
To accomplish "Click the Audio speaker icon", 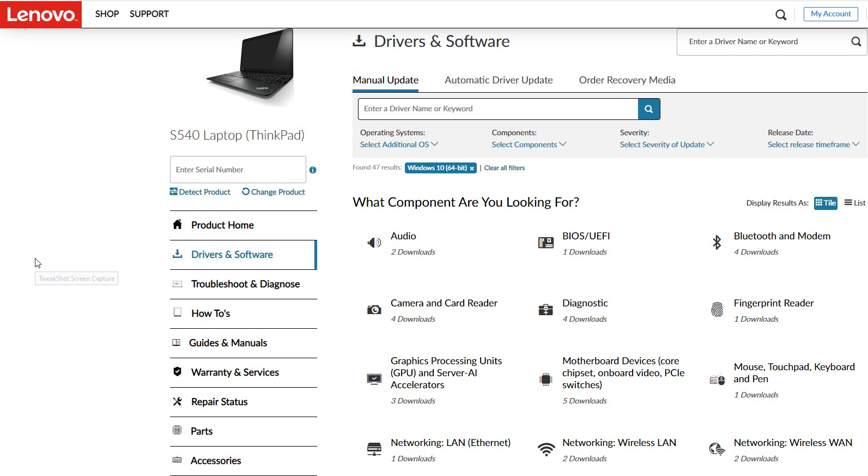I will [374, 243].
